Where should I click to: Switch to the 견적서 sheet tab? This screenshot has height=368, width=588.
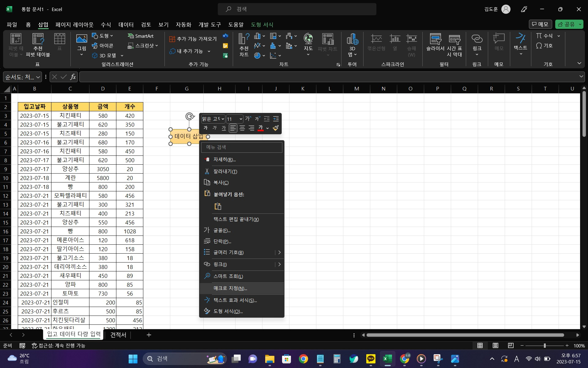[x=118, y=335]
